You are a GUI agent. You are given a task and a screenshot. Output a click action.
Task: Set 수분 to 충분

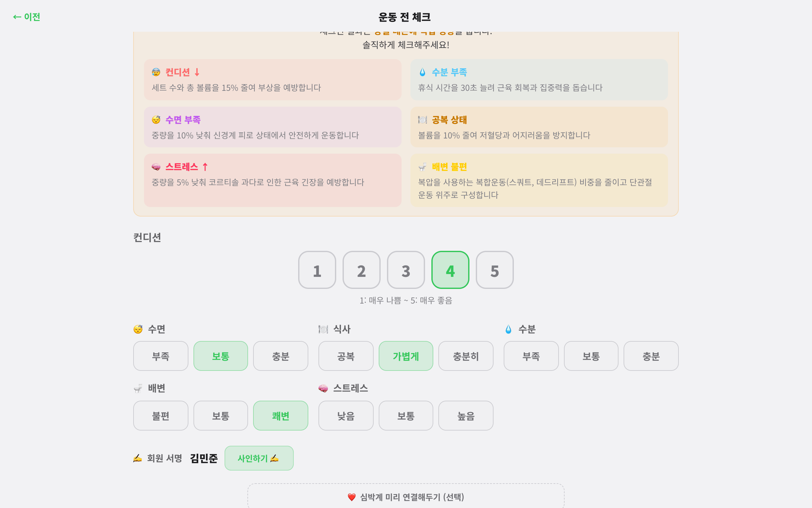[651, 356]
